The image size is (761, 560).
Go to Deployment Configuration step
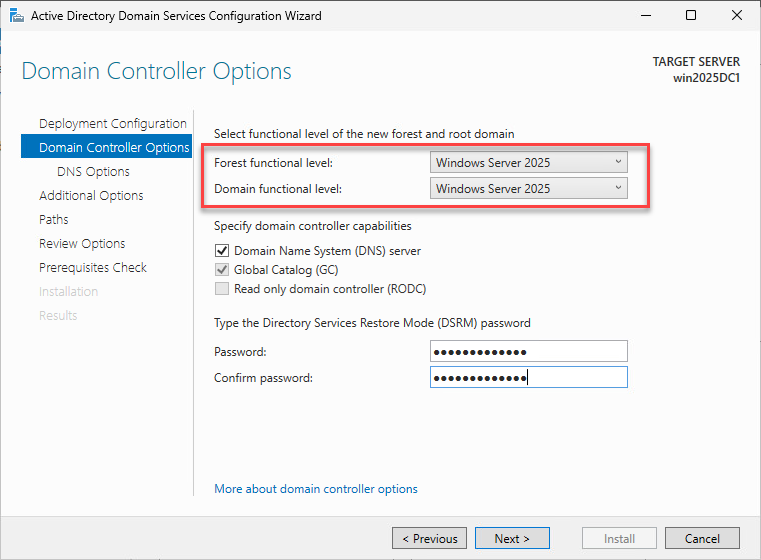coord(112,124)
